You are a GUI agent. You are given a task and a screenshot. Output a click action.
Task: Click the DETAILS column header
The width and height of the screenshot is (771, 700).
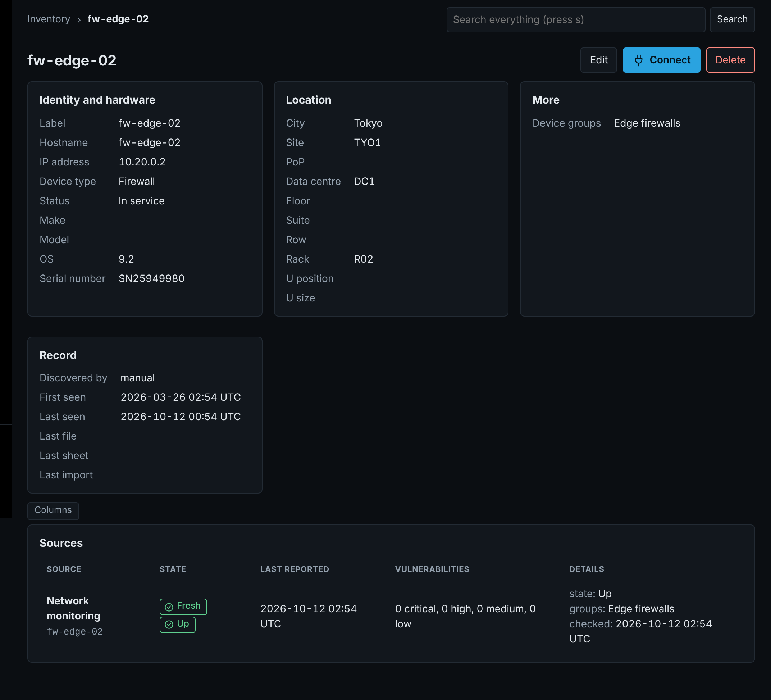pyautogui.click(x=587, y=569)
